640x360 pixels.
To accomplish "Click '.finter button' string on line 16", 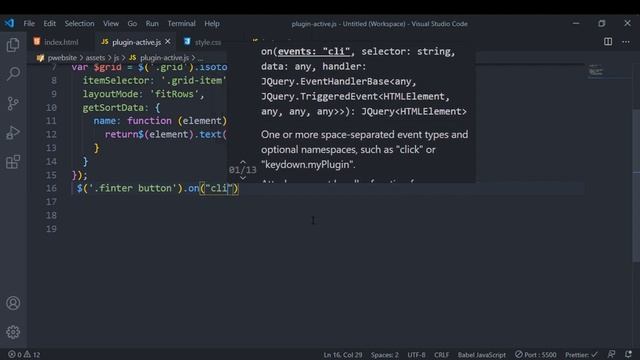I will click(132, 188).
